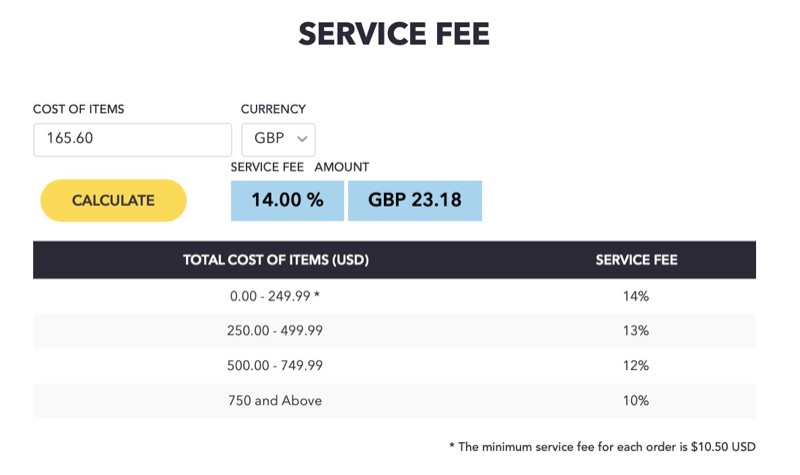Click the 13% service fee cell
This screenshot has height=475, width=800.
click(x=636, y=331)
